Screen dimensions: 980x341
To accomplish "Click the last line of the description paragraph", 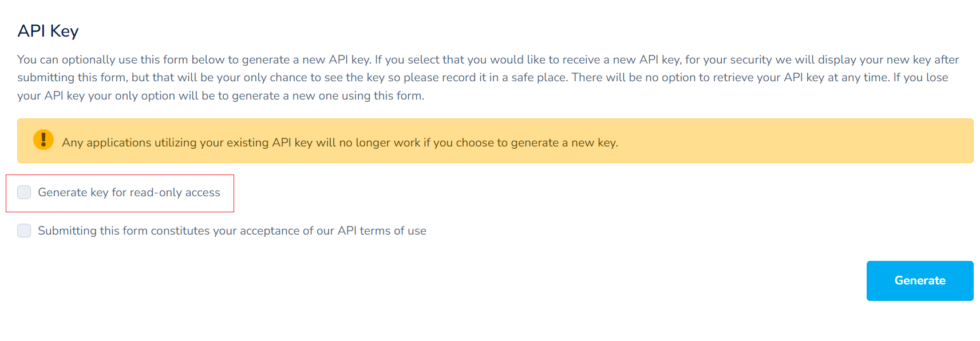I will pos(220,96).
